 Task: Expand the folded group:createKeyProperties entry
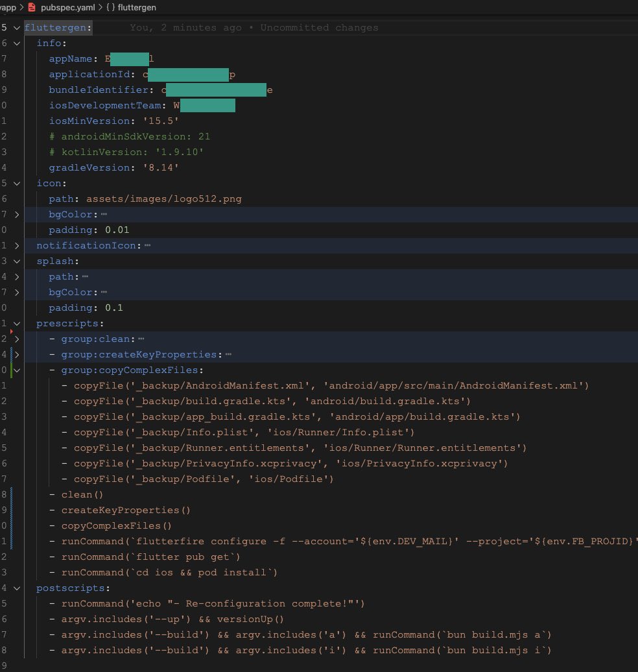point(17,355)
